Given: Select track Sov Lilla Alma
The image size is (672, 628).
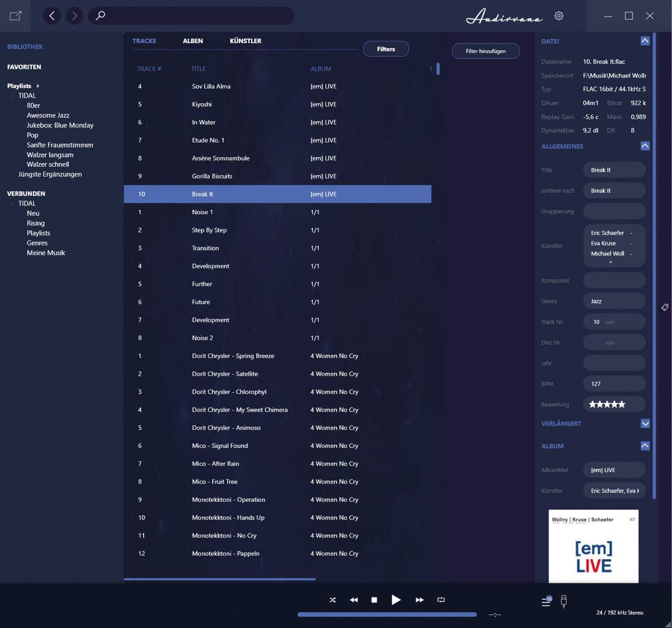Looking at the screenshot, I should (277, 86).
